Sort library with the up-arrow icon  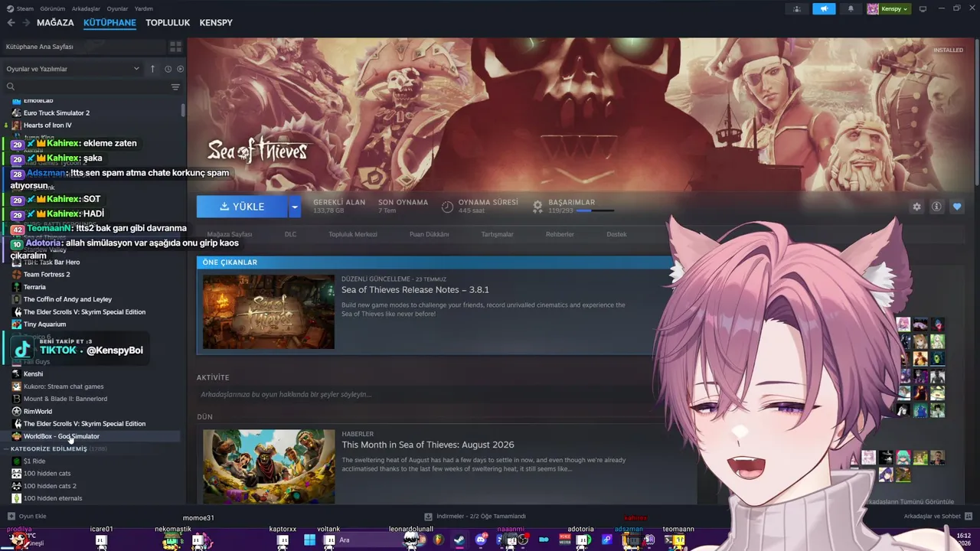coord(152,69)
